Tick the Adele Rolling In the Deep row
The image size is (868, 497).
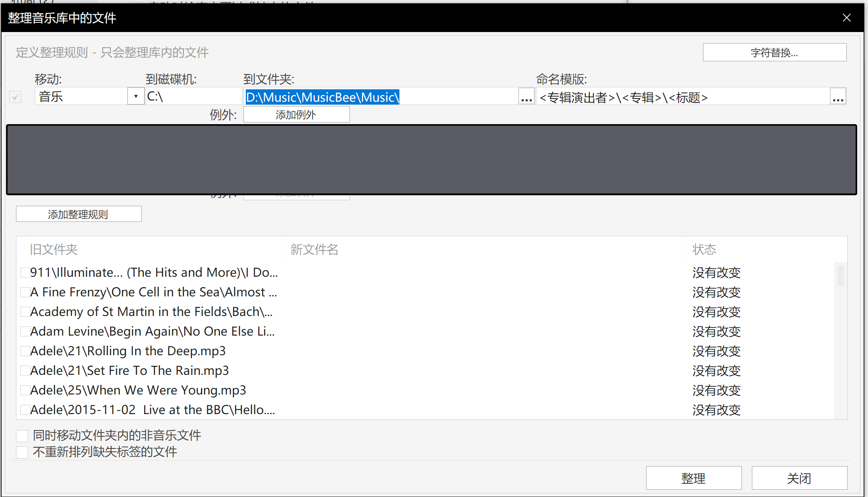click(x=25, y=351)
